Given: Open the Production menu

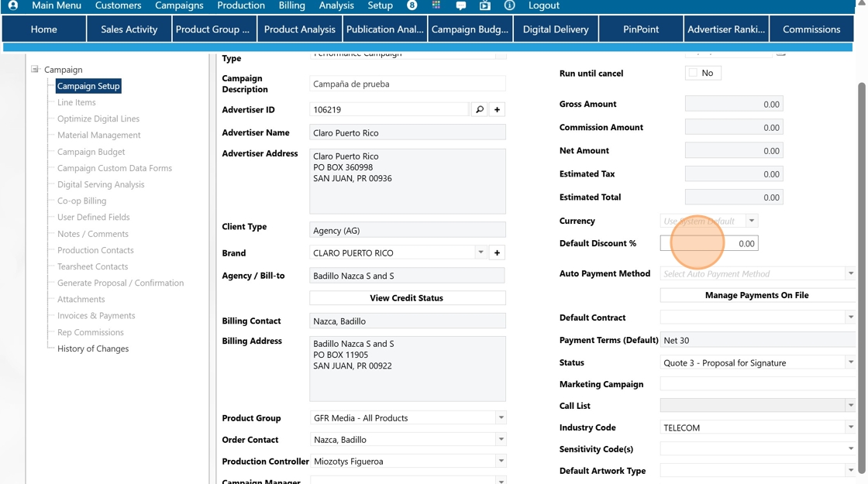Looking at the screenshot, I should click(241, 5).
